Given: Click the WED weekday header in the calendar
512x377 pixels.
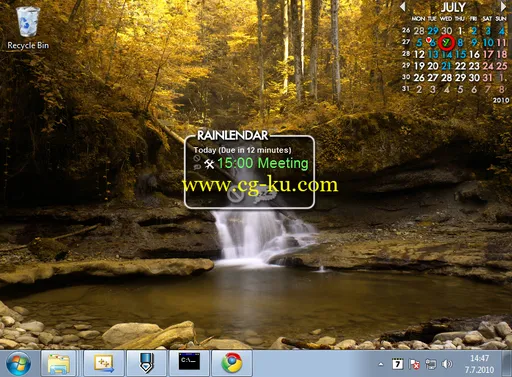Looking at the screenshot, I should (x=446, y=19).
